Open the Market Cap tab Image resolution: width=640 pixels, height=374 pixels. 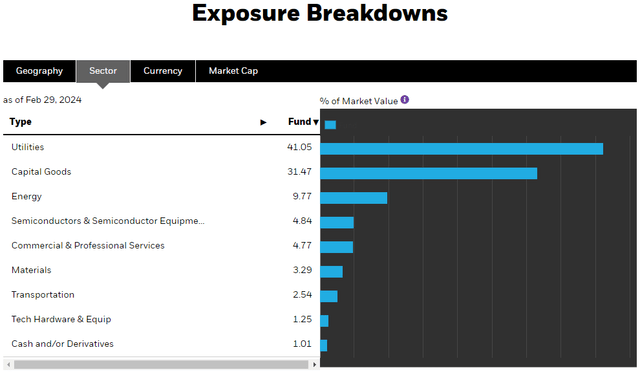pyautogui.click(x=233, y=71)
